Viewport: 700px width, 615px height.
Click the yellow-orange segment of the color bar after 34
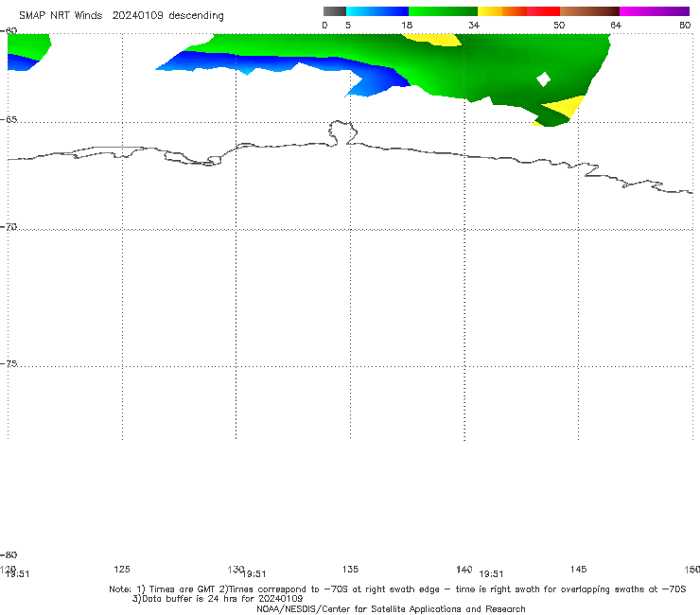(501, 11)
